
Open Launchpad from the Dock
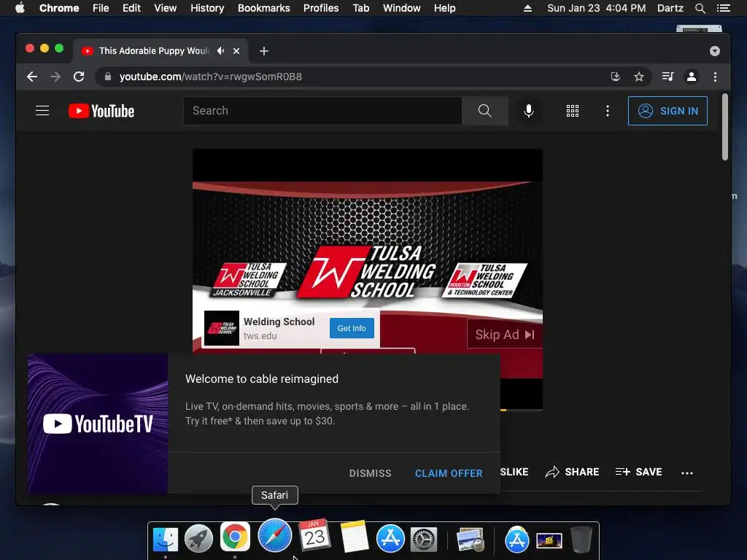pyautogui.click(x=198, y=539)
